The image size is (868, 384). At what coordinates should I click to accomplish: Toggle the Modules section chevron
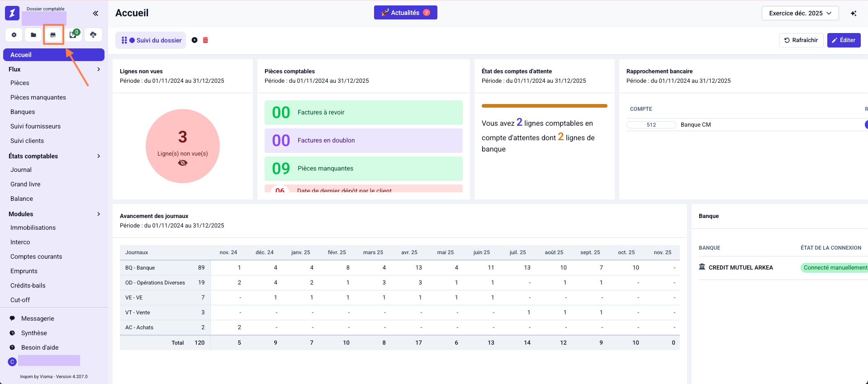99,214
